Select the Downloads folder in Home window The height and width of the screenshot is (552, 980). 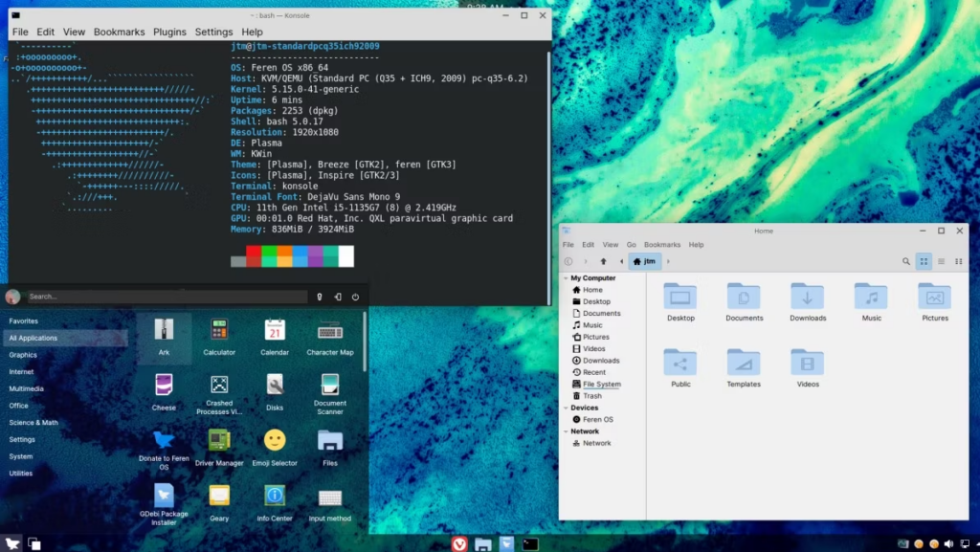pos(808,302)
